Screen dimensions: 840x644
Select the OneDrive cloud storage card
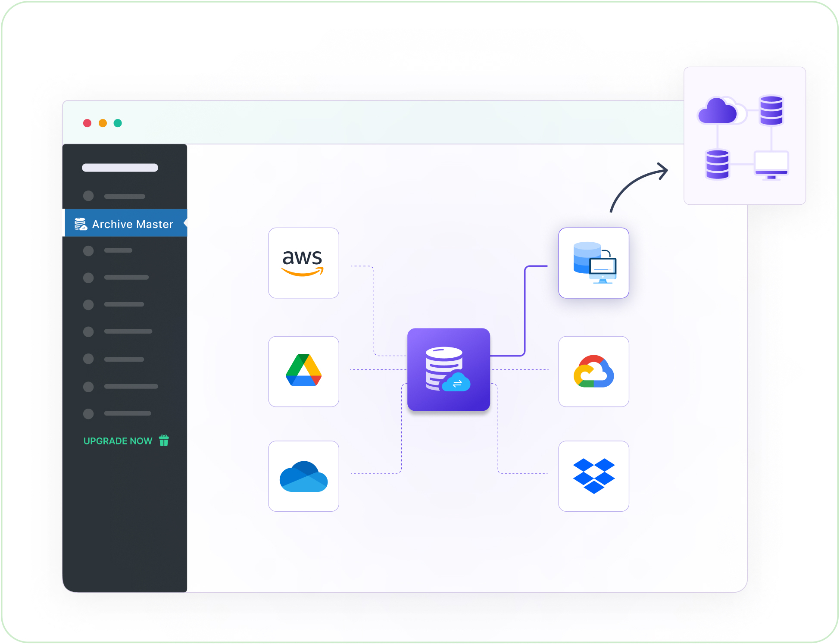pyautogui.click(x=304, y=476)
